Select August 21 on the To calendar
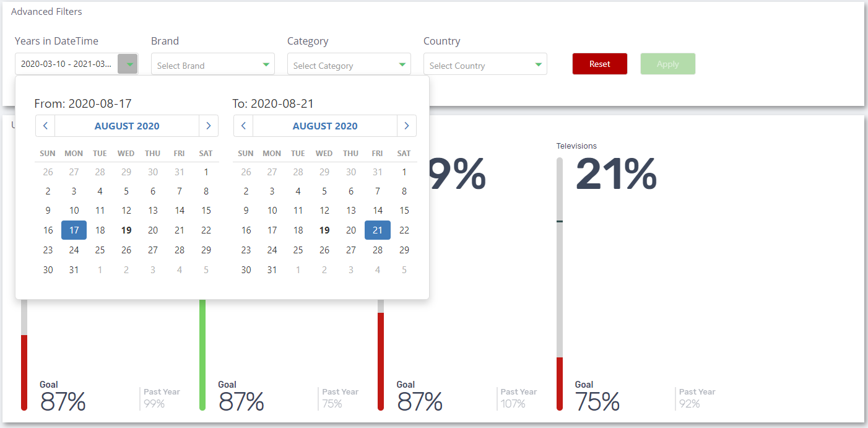Viewport: 868px width, 428px height. pyautogui.click(x=378, y=230)
